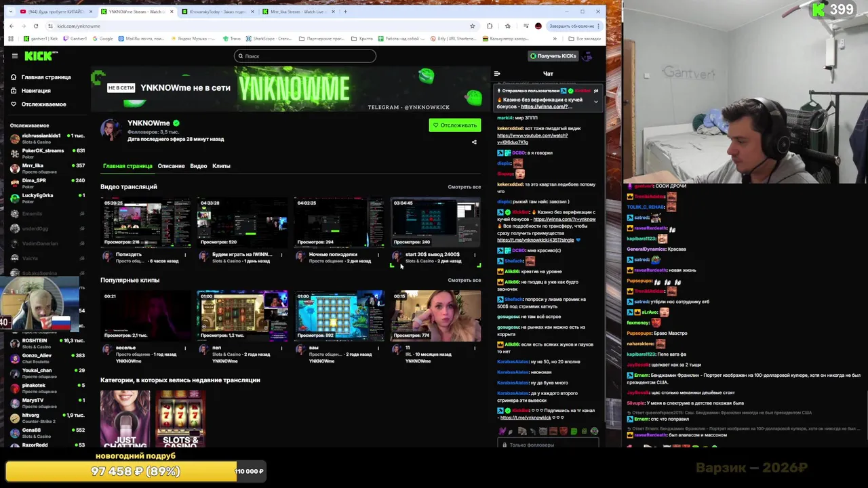The width and height of the screenshot is (868, 488).
Task: Open options menu for start 20$ вывод 2400$
Action: (475, 255)
